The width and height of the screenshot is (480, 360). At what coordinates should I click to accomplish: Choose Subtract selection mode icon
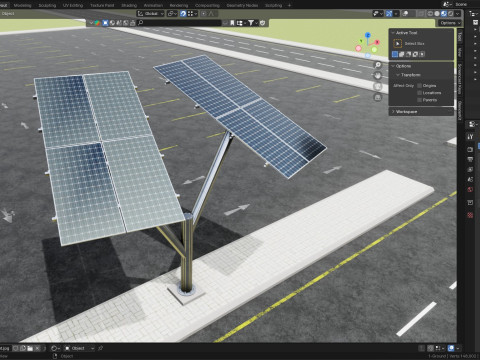pyautogui.click(x=408, y=54)
